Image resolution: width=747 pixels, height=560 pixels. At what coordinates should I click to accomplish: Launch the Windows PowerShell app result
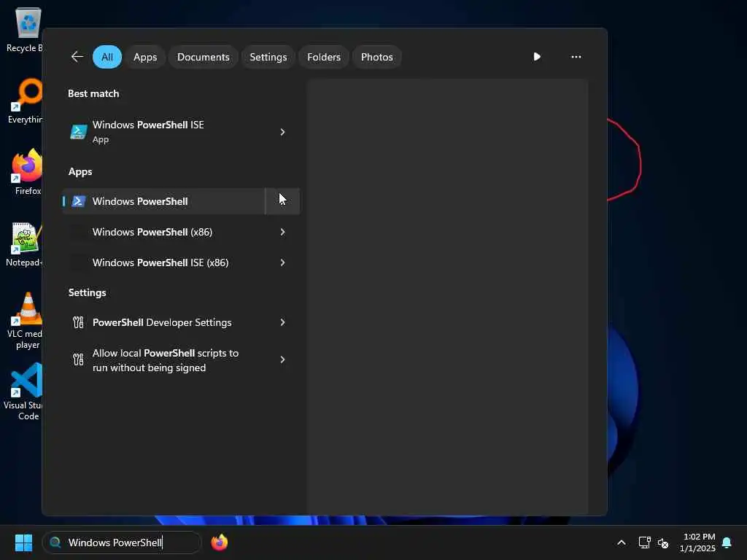point(163,201)
